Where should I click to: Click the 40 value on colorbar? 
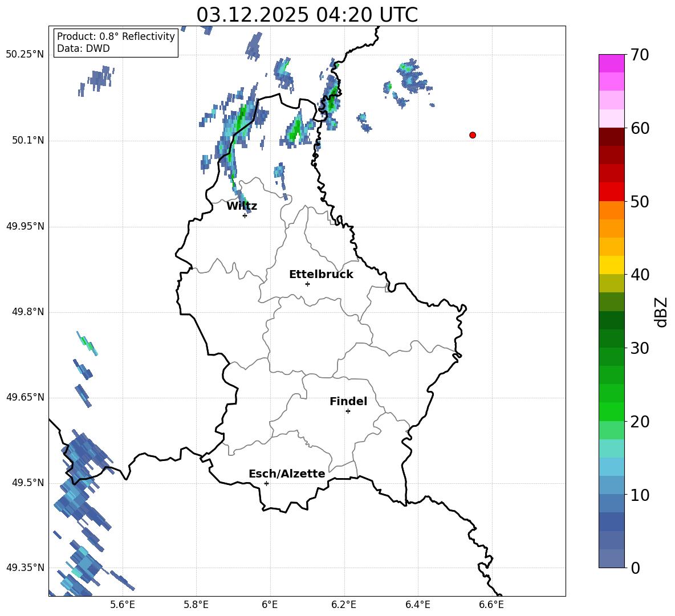point(640,275)
